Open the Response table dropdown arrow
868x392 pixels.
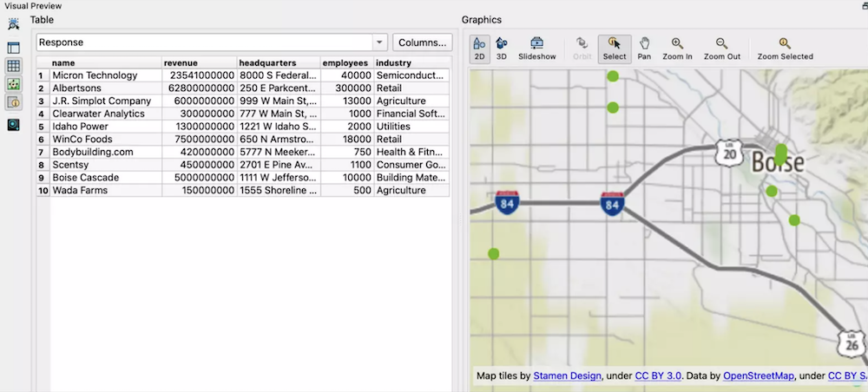(379, 42)
